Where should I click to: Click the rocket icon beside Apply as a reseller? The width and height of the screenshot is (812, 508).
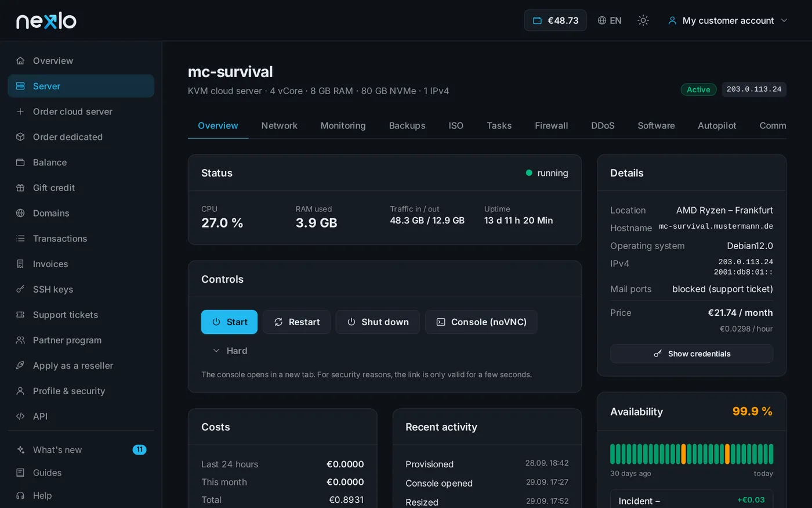pyautogui.click(x=20, y=365)
